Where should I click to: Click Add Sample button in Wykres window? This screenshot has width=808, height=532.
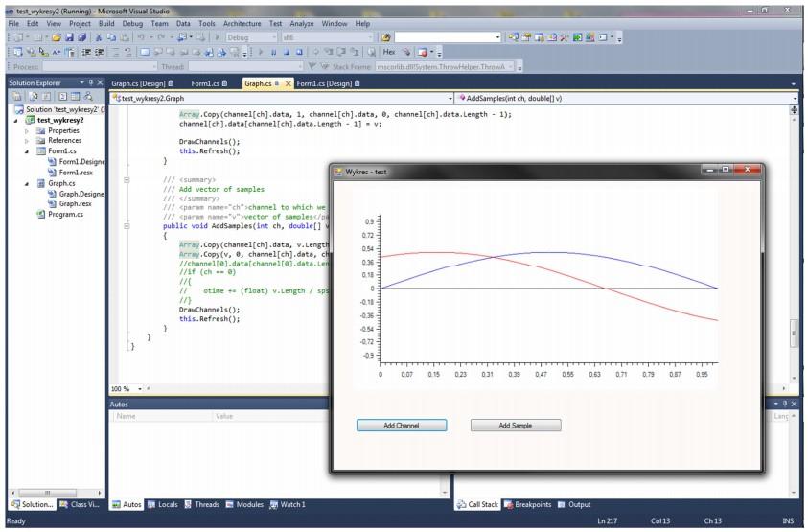point(516,426)
